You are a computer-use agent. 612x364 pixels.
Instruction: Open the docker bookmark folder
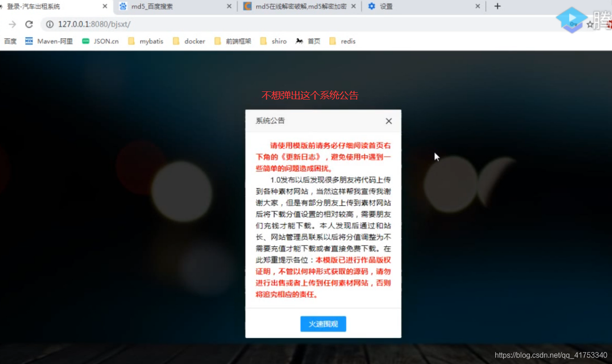point(189,41)
